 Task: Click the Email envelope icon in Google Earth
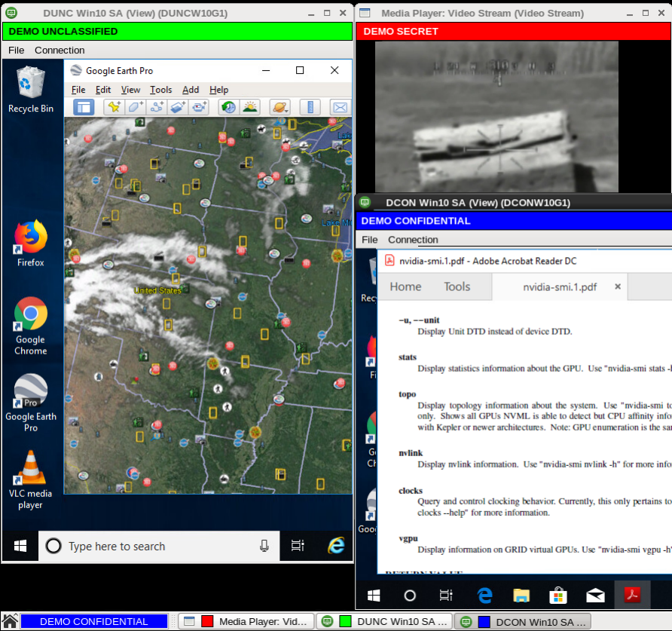coord(341,107)
